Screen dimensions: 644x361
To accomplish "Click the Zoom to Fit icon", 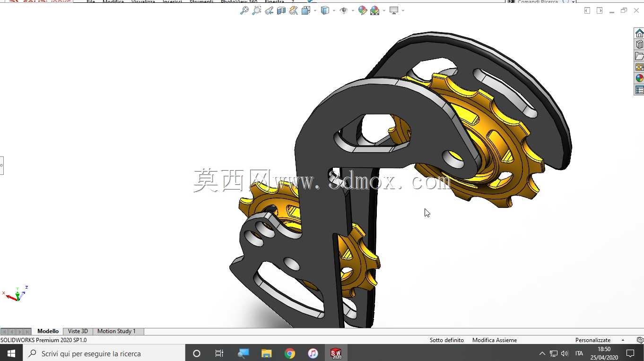I will tap(244, 10).
